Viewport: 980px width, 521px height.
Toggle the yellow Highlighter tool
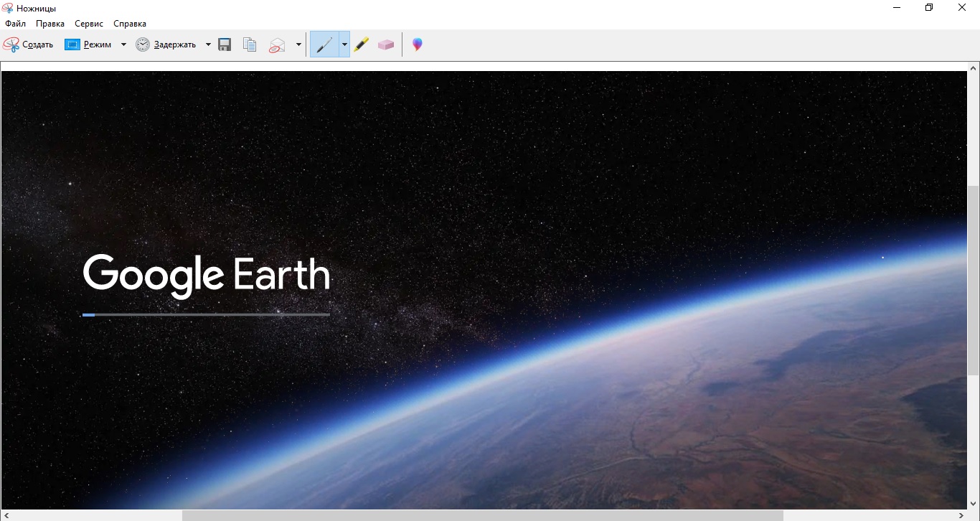(361, 44)
